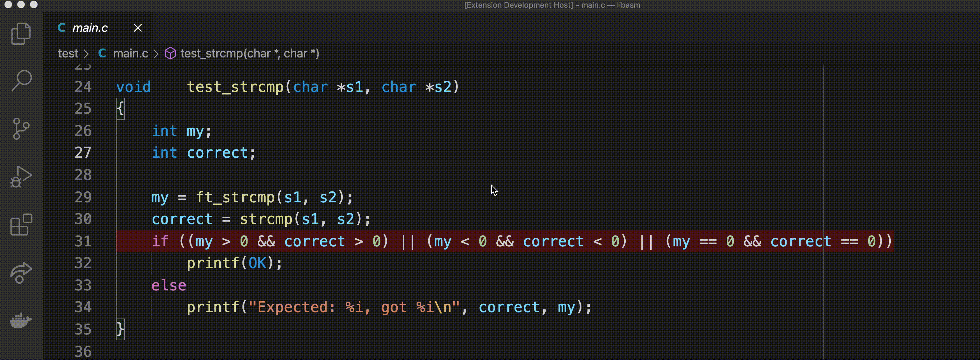Image resolution: width=980 pixels, height=360 pixels.
Task: Open the Extensions view
Action: [21, 224]
